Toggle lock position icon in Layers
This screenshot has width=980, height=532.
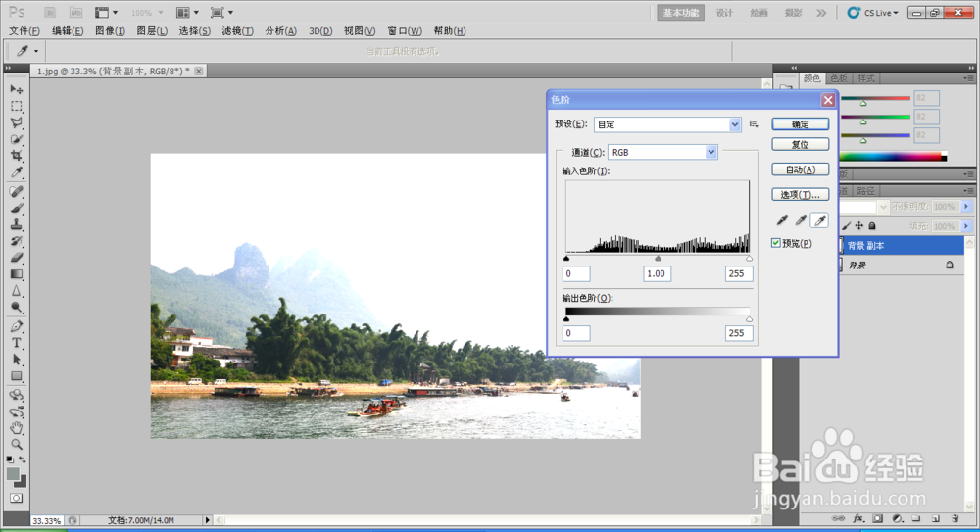(859, 226)
